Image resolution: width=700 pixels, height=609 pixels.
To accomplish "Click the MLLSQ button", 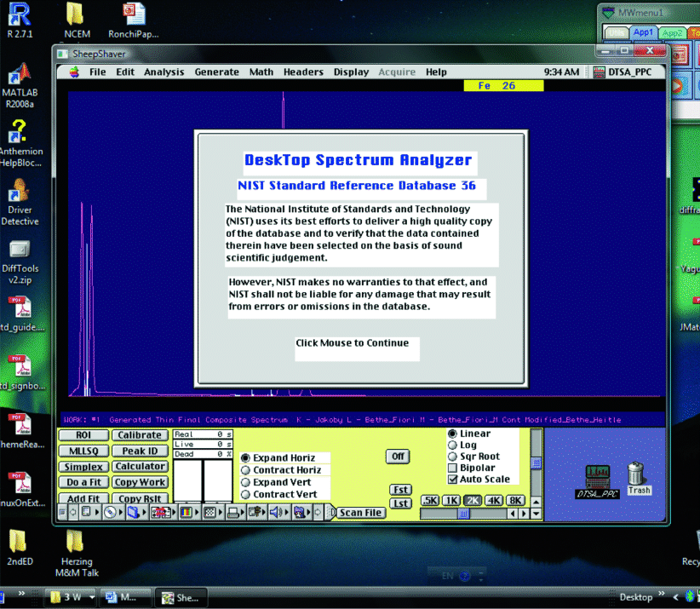I will click(83, 451).
